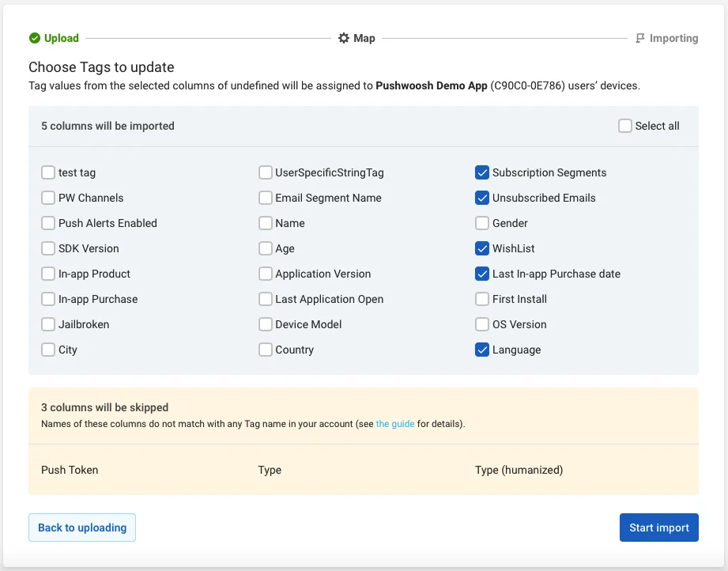Click the Start import button
The width and height of the screenshot is (728, 571).
pyautogui.click(x=658, y=527)
